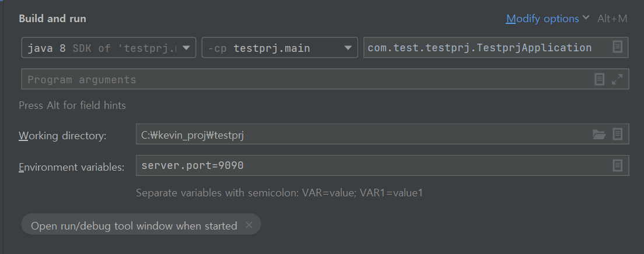Focus the Working directory path field

pos(383,134)
